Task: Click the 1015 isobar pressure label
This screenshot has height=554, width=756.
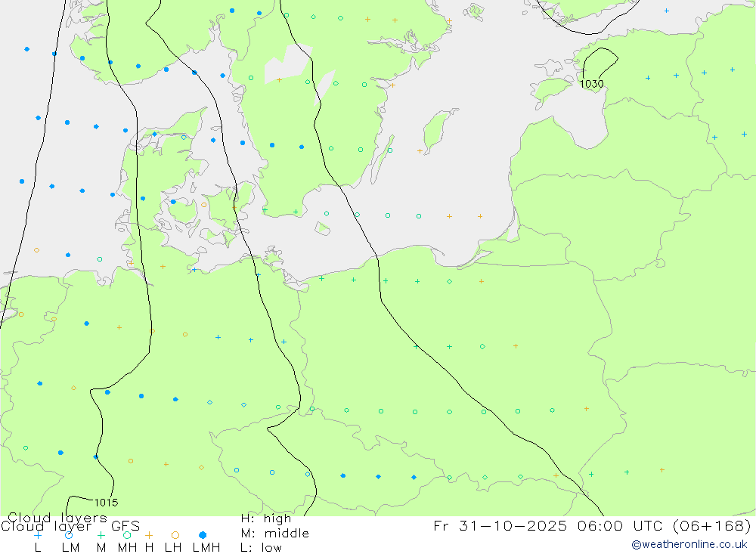Action: coord(106,503)
